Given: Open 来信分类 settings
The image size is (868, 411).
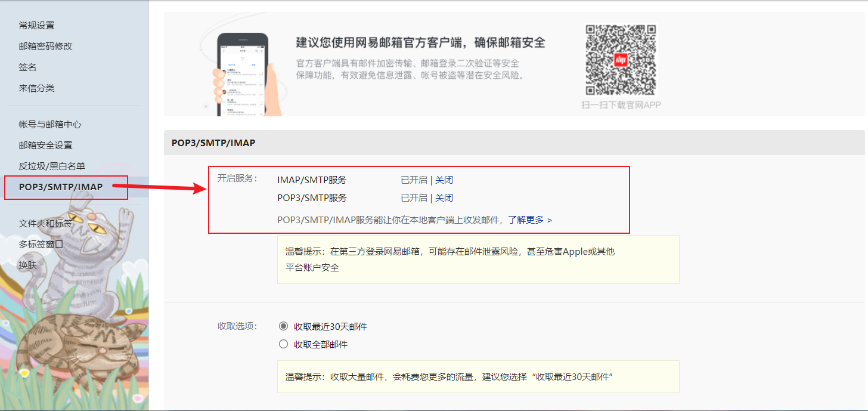Looking at the screenshot, I should coord(36,88).
